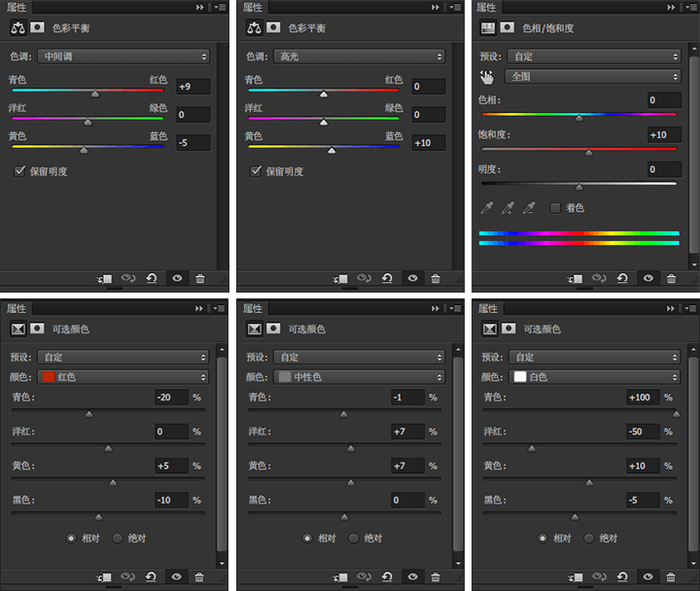
Task: Delete adjustment in Reds Selective Color panel
Action: tap(199, 576)
